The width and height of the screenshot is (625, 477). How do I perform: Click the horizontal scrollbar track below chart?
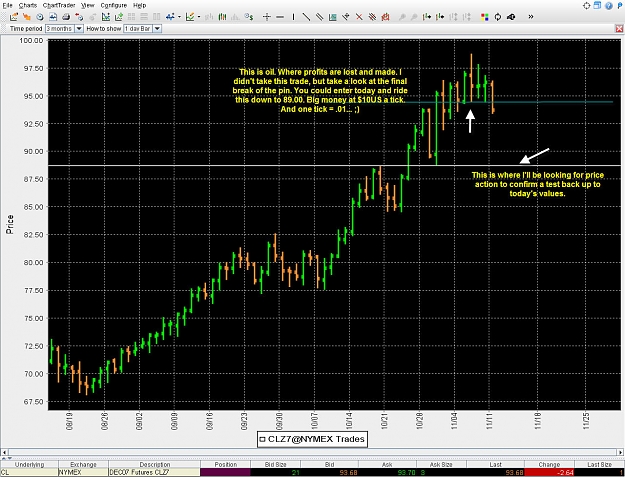312,452
